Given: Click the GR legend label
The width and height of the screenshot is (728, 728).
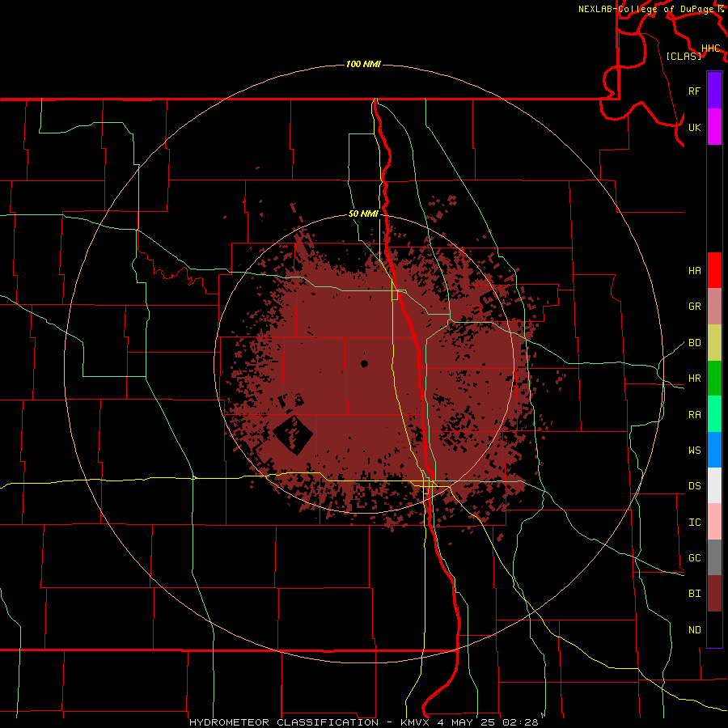Looking at the screenshot, I should [x=694, y=307].
